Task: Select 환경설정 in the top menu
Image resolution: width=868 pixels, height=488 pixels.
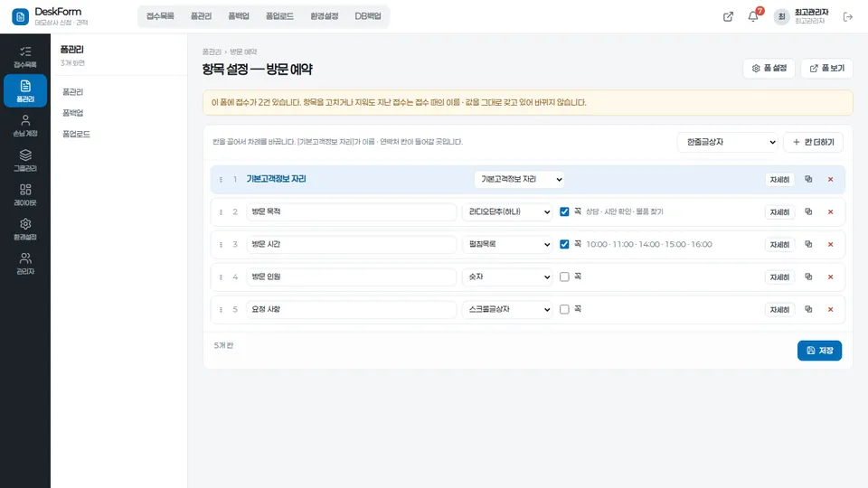Action: tap(324, 16)
